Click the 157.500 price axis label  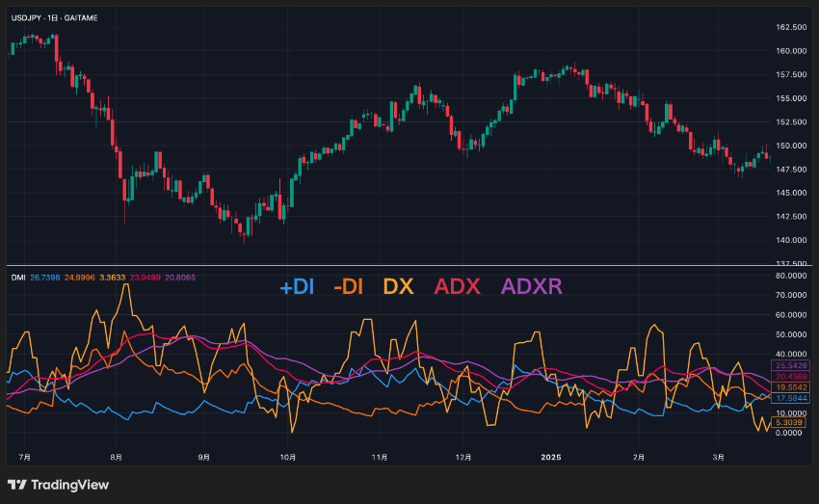(x=791, y=75)
